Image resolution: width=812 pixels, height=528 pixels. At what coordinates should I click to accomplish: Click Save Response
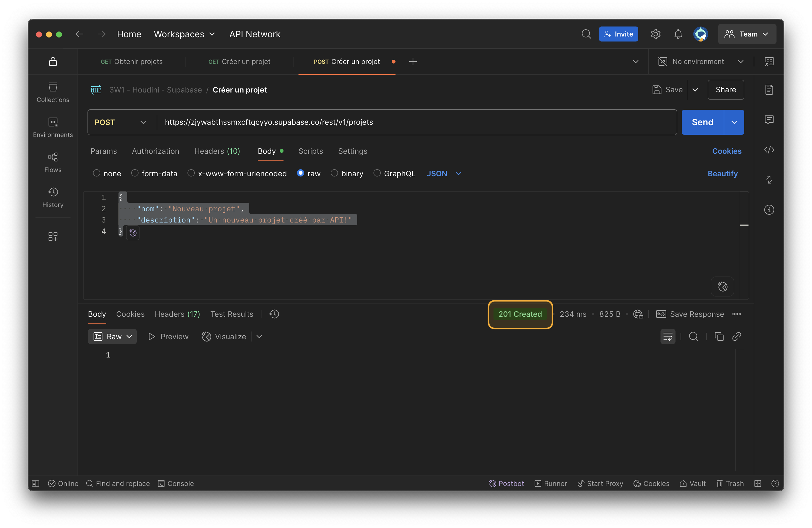pos(690,314)
